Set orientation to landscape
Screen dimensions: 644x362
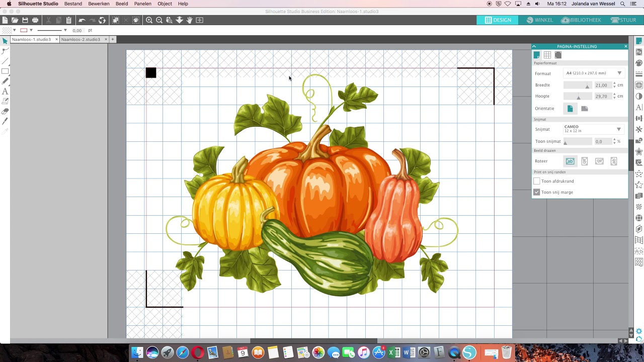click(x=585, y=109)
